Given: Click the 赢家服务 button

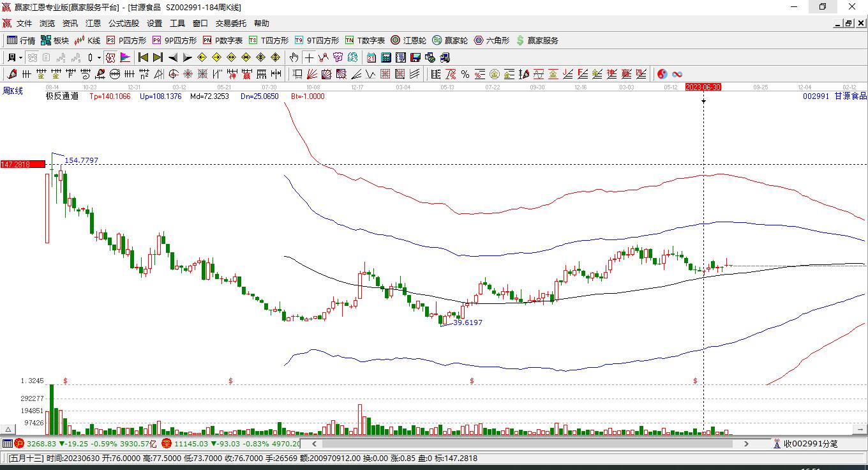Looking at the screenshot, I should 537,40.
